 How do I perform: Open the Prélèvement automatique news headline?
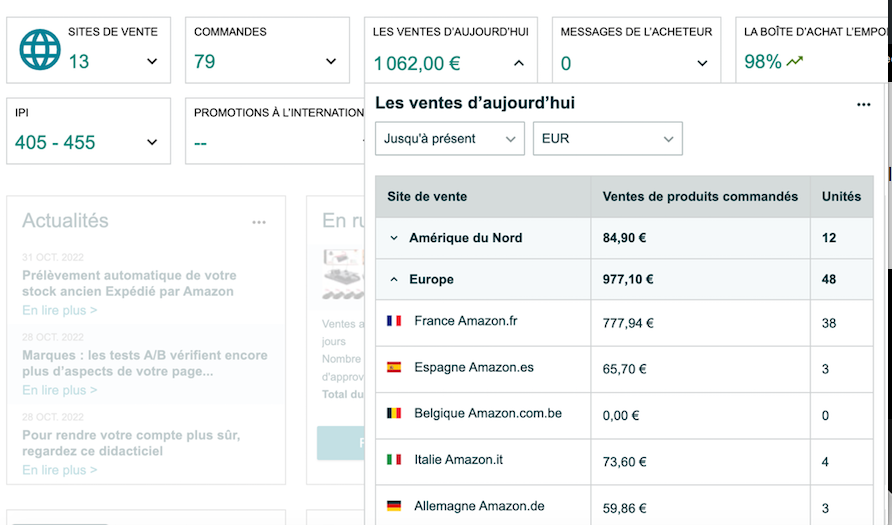click(x=129, y=283)
